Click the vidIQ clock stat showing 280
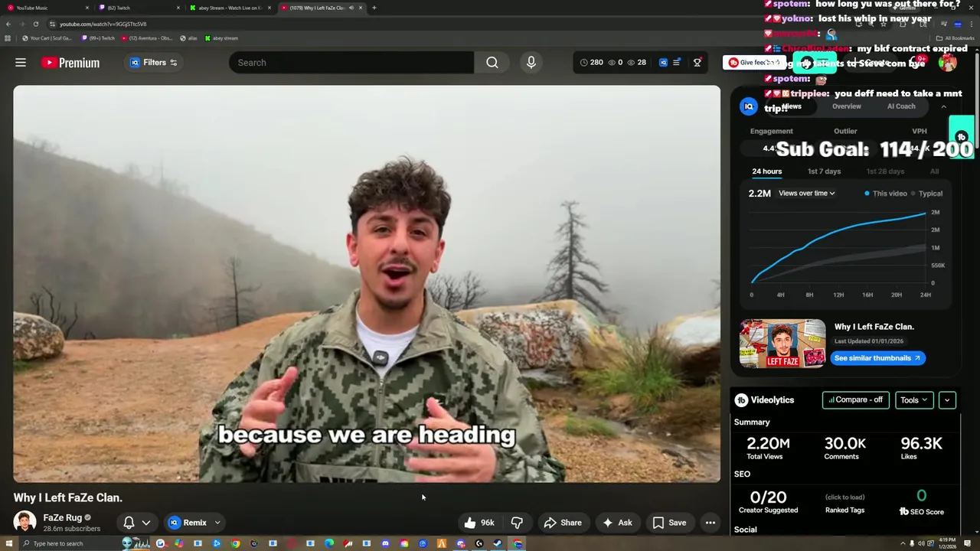This screenshot has width=980, height=551. [591, 63]
